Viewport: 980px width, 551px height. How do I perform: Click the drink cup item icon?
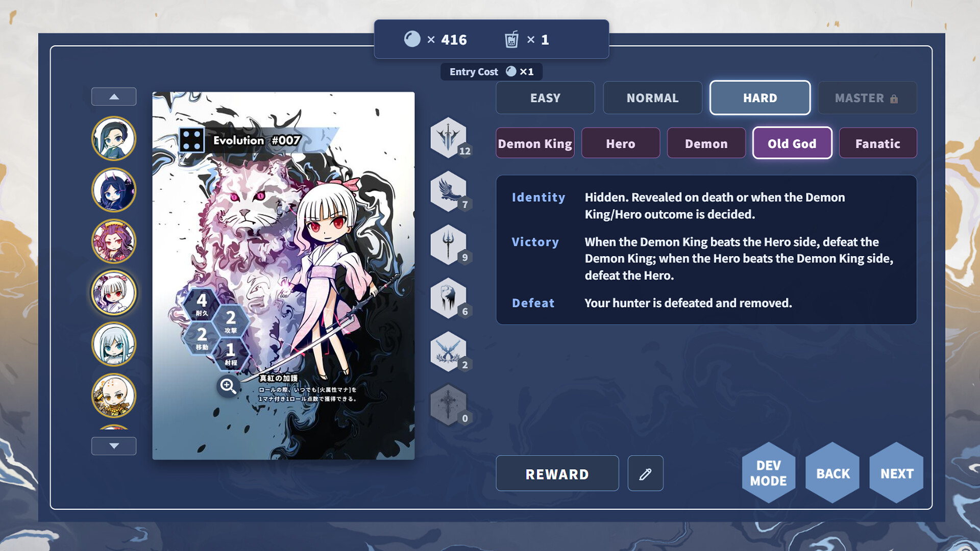(x=511, y=39)
